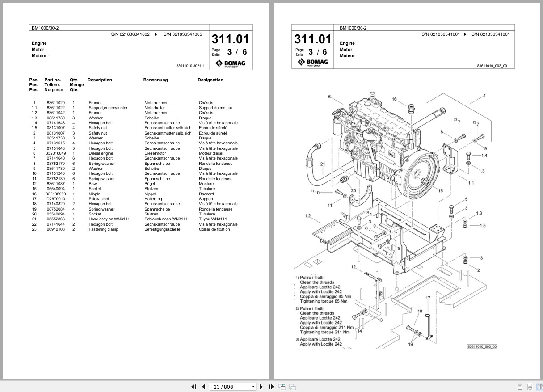Click part number D2670010
This screenshot has width=543, height=392.
pos(55,199)
